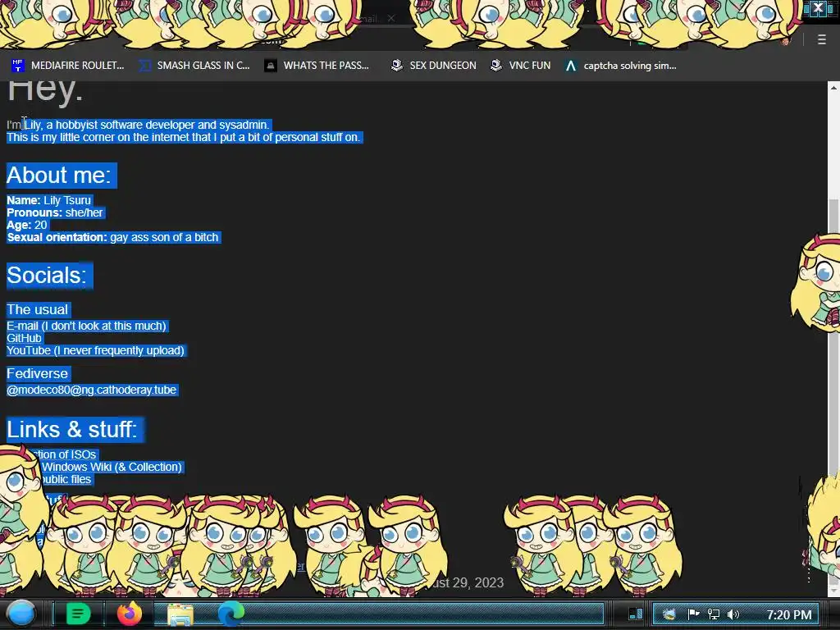This screenshot has width=840, height=630.
Task: Click the VNC FUN bookmark computer icon
Action: pos(496,66)
